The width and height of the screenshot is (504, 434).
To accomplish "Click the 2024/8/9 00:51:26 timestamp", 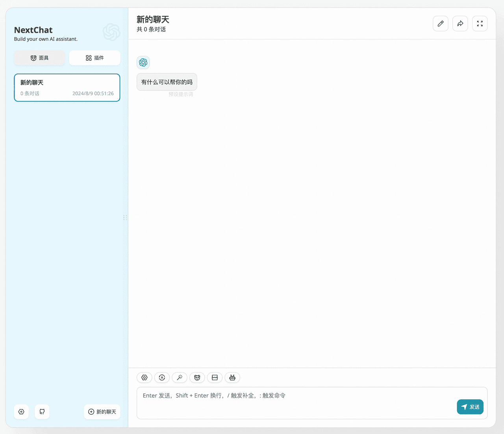I will [93, 93].
